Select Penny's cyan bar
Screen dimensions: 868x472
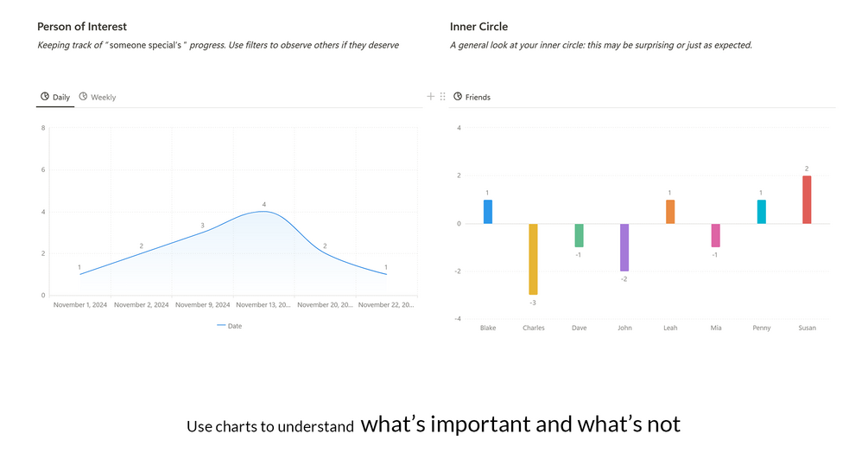click(x=761, y=212)
